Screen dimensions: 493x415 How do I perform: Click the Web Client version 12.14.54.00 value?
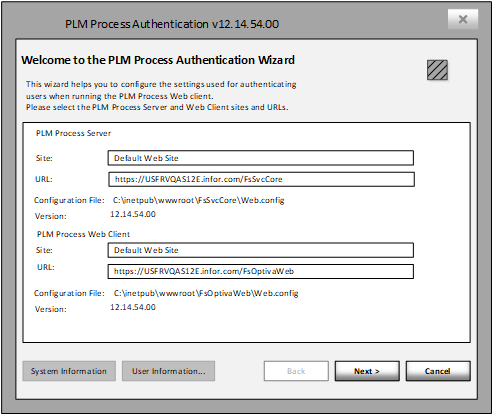pyautogui.click(x=133, y=307)
